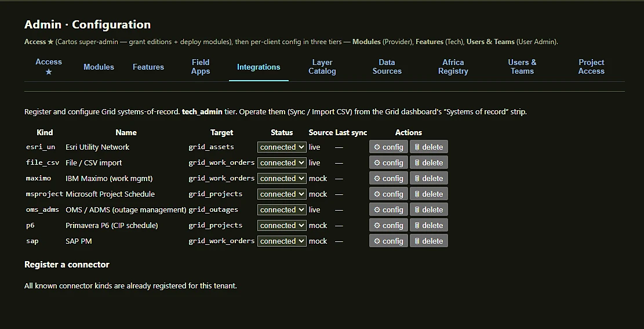Viewport: 644px width, 329px height.
Task: Open status dropdown for maximo row
Action: 282,178
